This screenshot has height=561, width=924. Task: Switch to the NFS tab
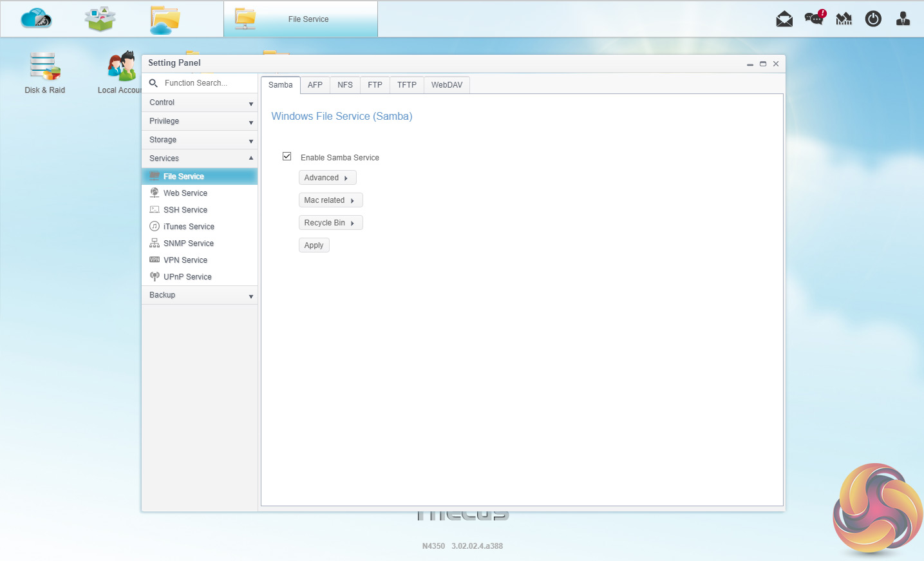(345, 85)
